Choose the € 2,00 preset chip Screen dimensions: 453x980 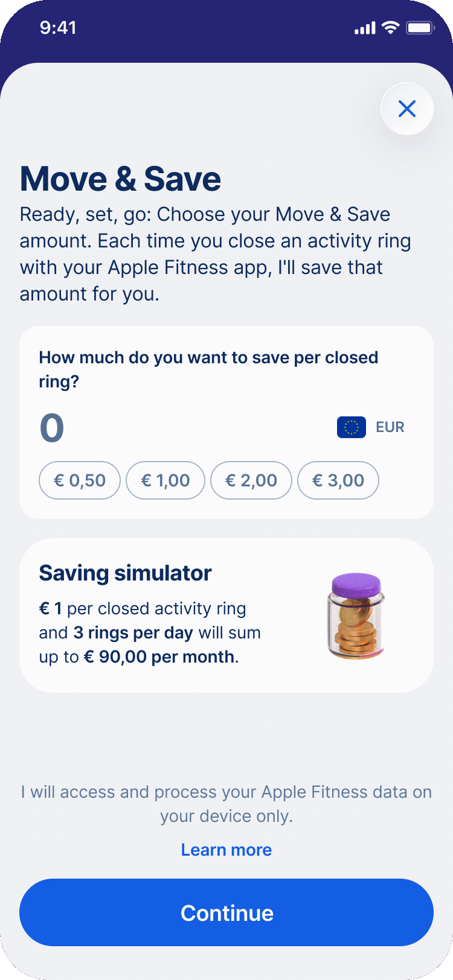pos(251,480)
